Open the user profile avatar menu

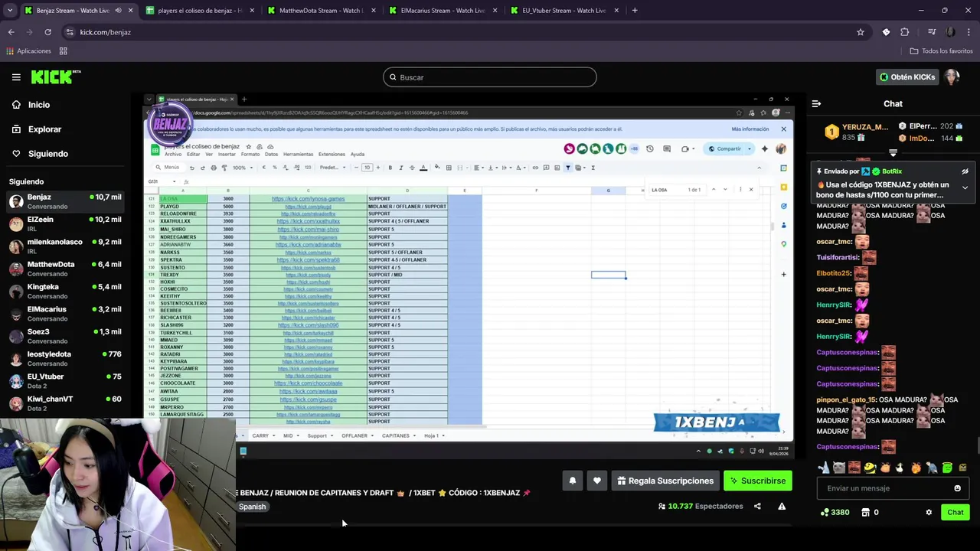(x=952, y=77)
